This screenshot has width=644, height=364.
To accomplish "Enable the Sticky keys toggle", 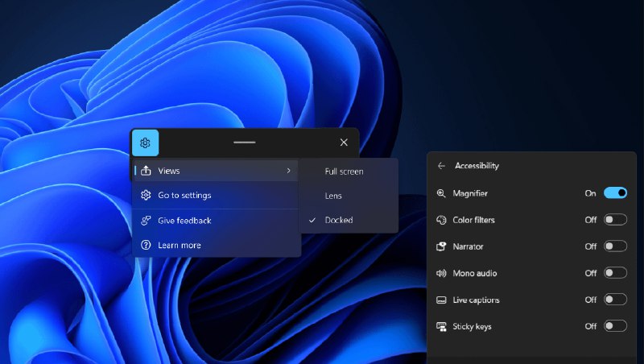I will 615,326.
